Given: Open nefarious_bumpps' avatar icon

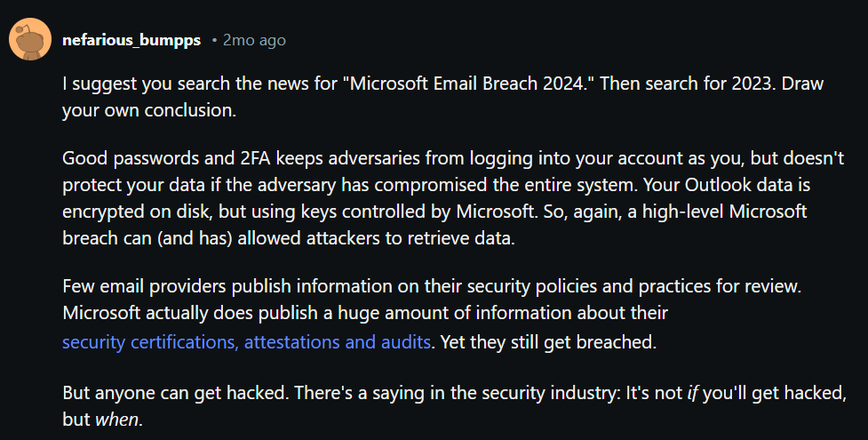Looking at the screenshot, I should [x=30, y=39].
